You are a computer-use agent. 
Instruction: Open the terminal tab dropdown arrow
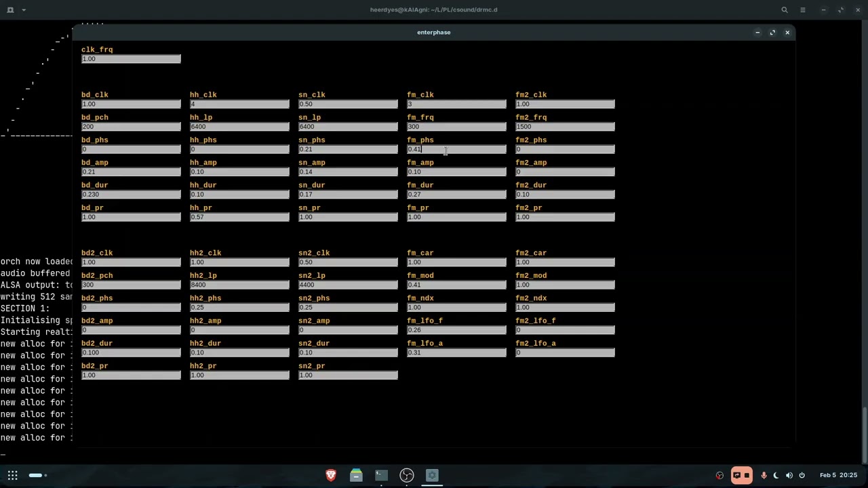tap(24, 9)
